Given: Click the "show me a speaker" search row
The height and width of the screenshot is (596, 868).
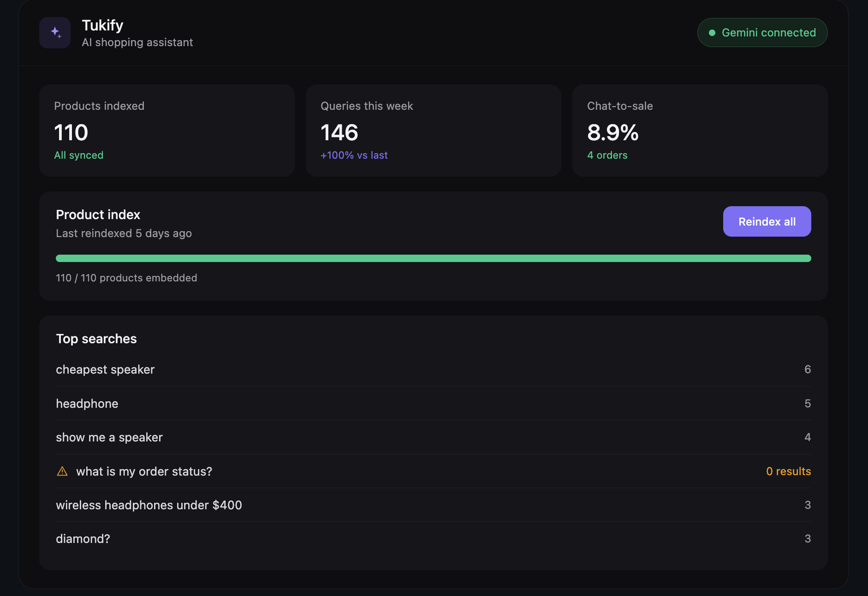Looking at the screenshot, I should click(x=433, y=437).
